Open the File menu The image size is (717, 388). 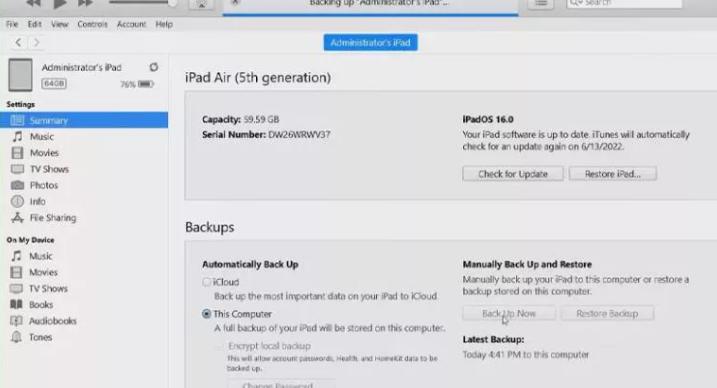click(x=12, y=24)
